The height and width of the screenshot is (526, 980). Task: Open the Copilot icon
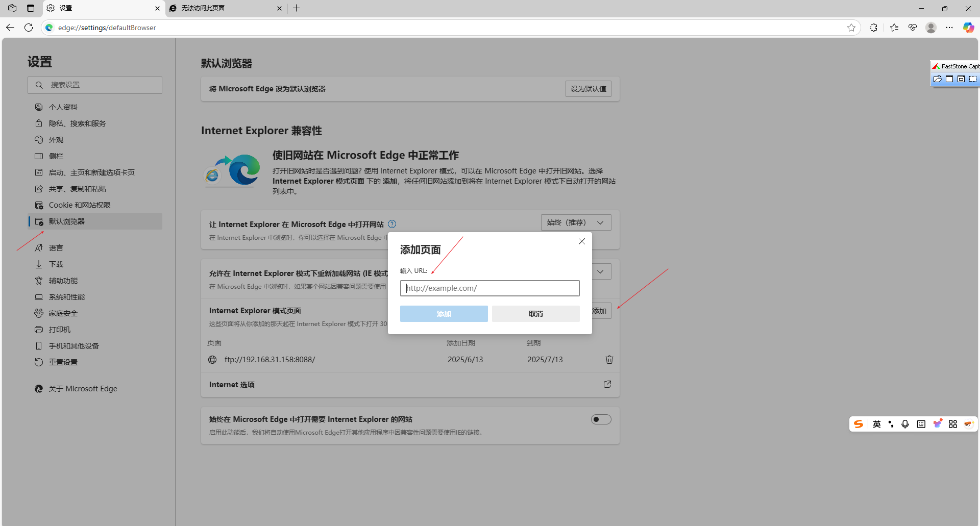(968, 28)
